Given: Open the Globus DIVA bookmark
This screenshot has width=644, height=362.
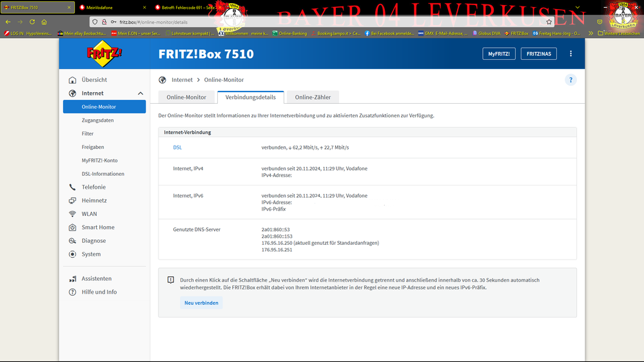Looking at the screenshot, I should (486, 33).
